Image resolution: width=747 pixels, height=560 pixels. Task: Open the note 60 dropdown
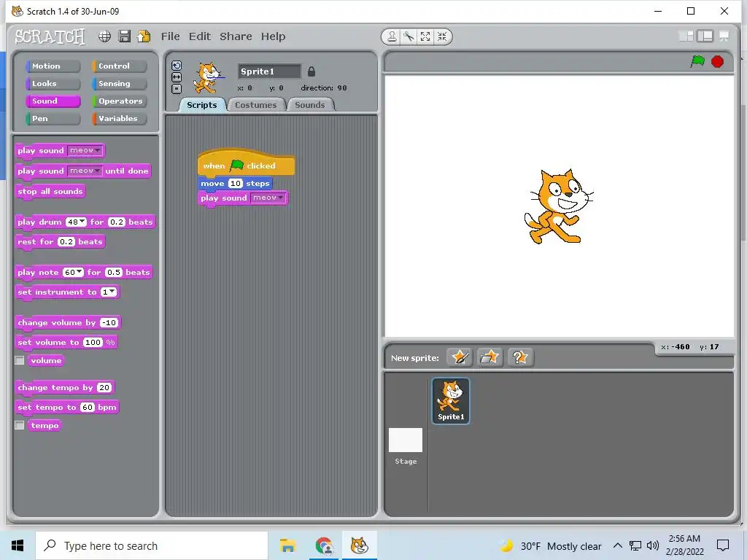pyautogui.click(x=74, y=273)
